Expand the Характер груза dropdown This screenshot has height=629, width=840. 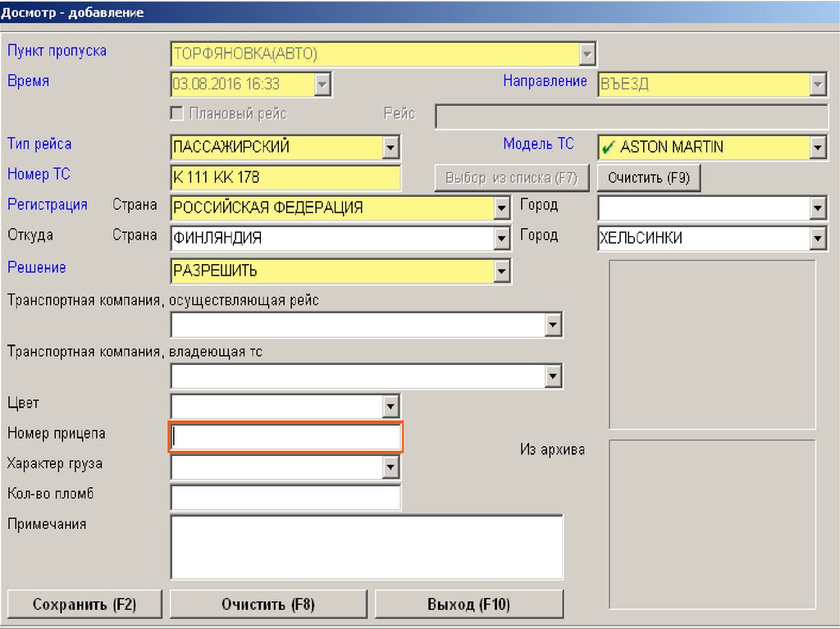coord(391,467)
